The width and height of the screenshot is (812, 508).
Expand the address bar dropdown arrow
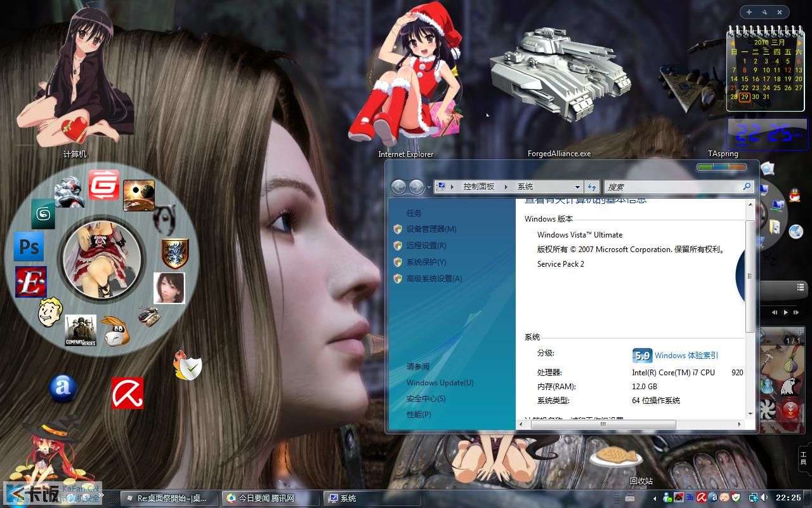coord(577,187)
